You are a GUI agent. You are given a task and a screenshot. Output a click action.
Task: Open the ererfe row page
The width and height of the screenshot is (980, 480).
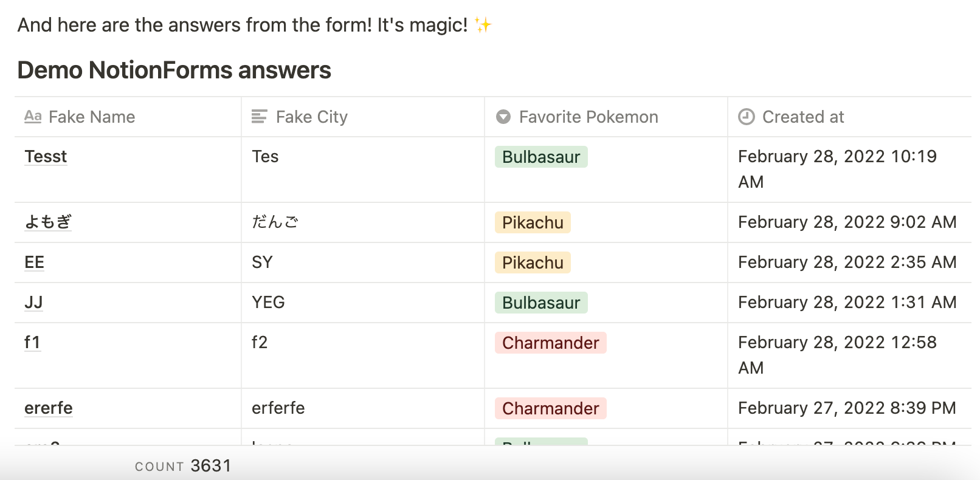[x=49, y=408]
